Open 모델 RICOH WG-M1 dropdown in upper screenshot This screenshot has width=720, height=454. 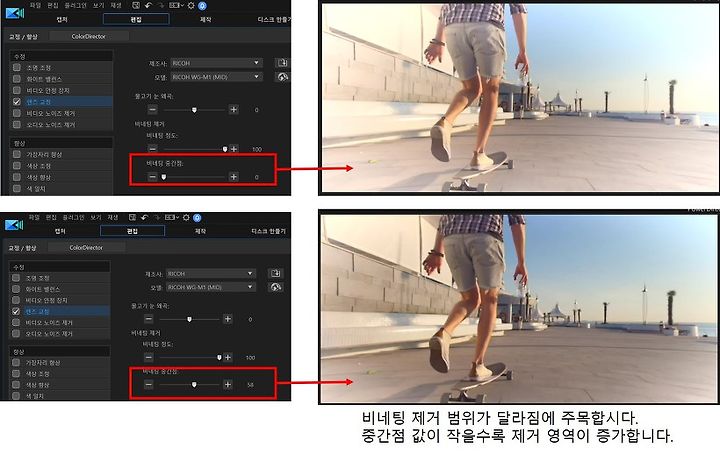[x=216, y=77]
